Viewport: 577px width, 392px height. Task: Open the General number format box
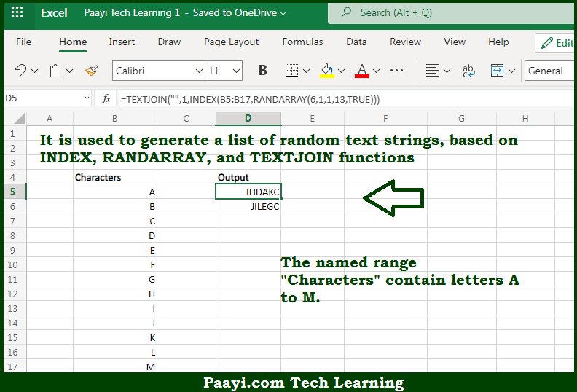pos(549,71)
